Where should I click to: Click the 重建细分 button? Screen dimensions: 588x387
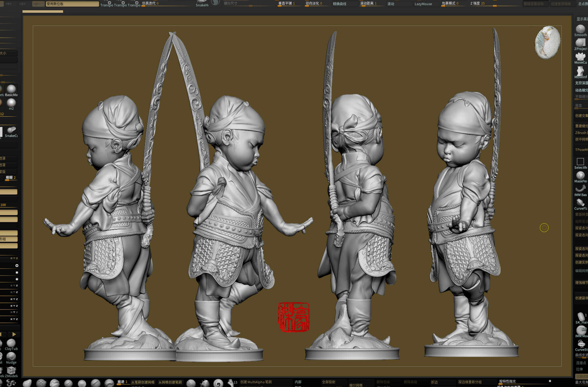pyautogui.click(x=581, y=126)
